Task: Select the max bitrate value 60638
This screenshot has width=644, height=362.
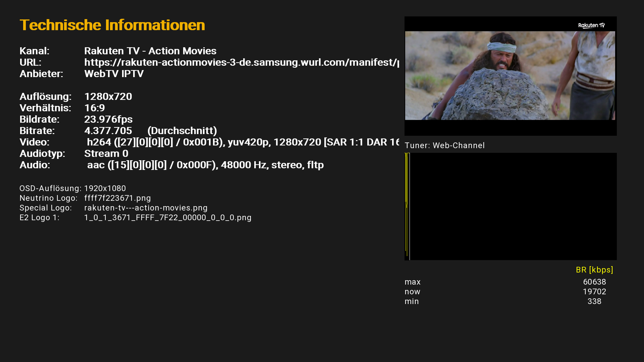Action: click(594, 282)
